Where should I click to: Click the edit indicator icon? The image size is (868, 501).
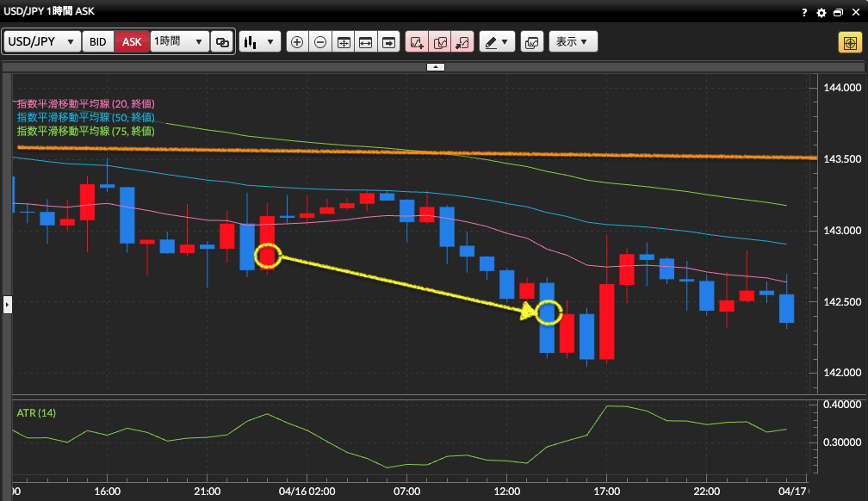tap(440, 42)
